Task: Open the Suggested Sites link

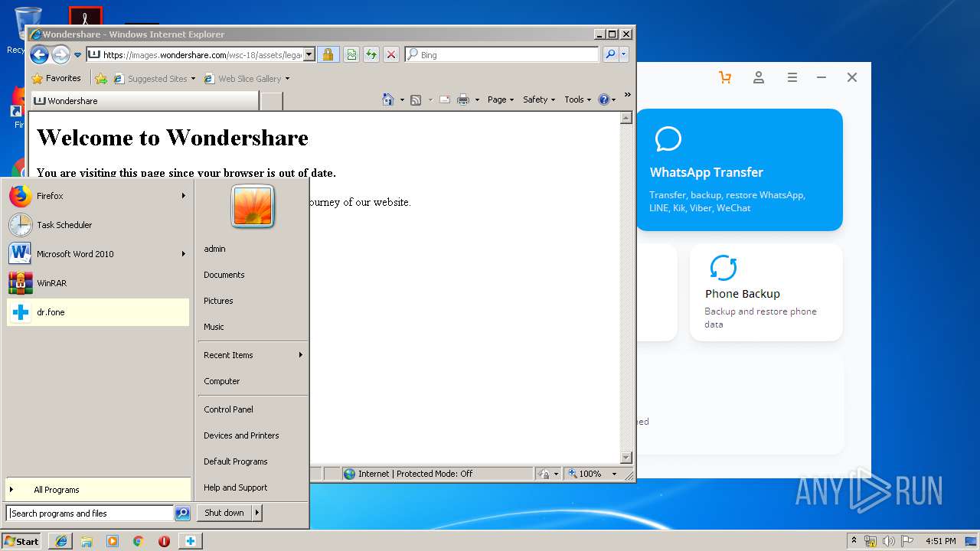Action: coord(155,78)
